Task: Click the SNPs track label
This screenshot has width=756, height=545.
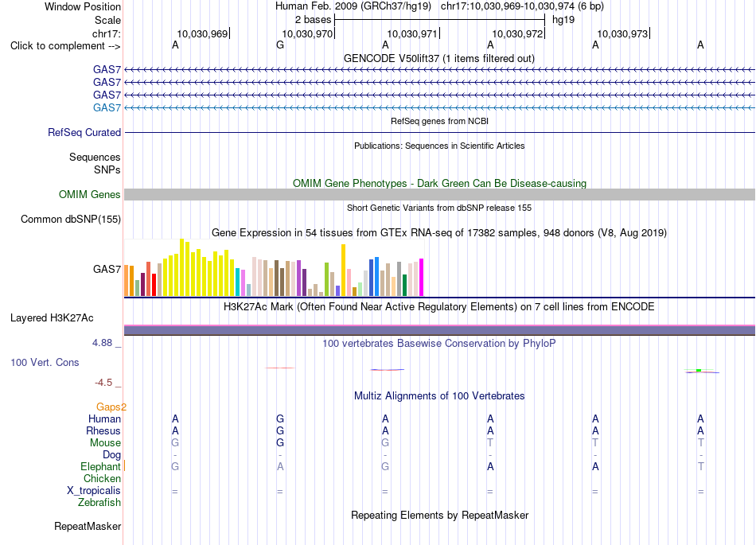Action: pyautogui.click(x=107, y=169)
